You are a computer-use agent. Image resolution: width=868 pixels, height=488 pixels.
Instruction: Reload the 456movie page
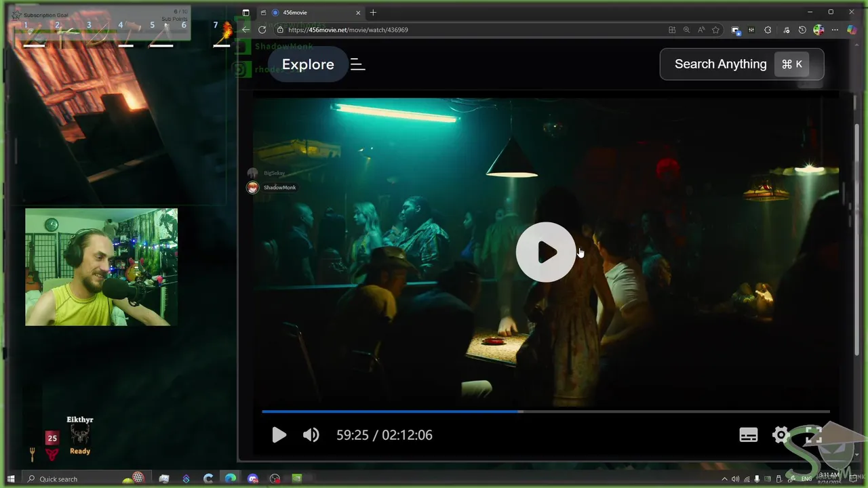click(262, 30)
